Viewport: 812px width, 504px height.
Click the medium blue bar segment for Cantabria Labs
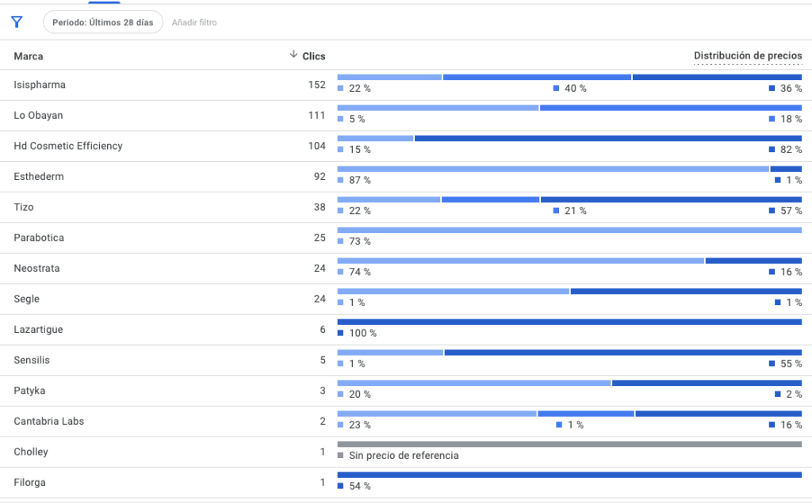[586, 414]
